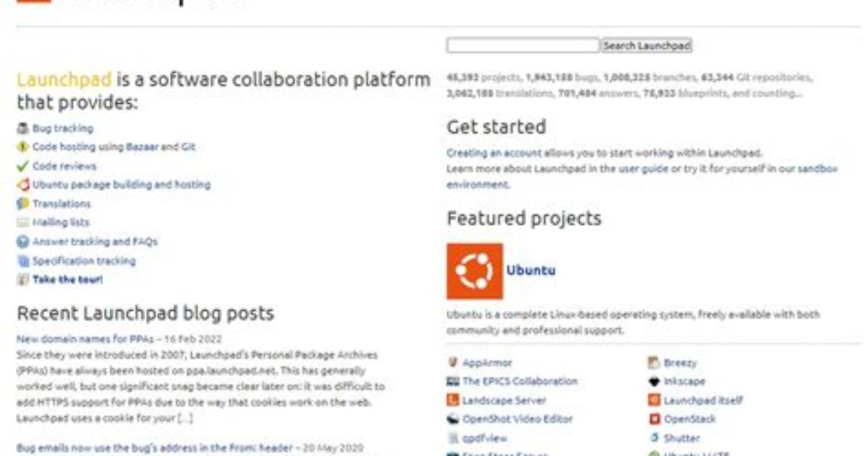Click the green checkmark Code reviews icon
This screenshot has height=456, width=868.
(22, 166)
